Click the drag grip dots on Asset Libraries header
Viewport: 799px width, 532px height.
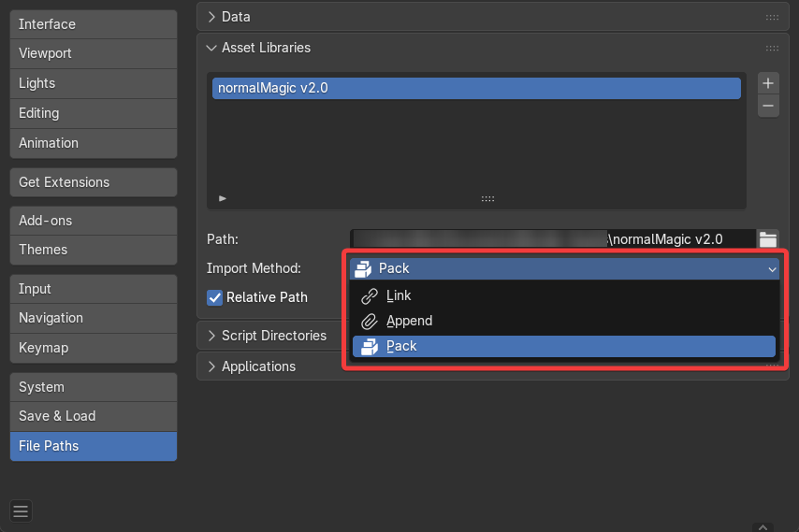click(x=772, y=48)
